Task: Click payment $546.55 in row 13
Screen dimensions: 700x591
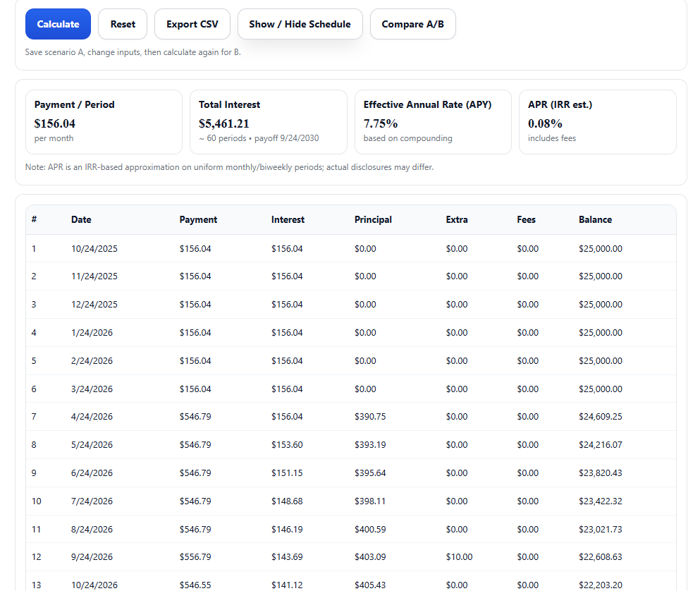Action: pos(195,585)
